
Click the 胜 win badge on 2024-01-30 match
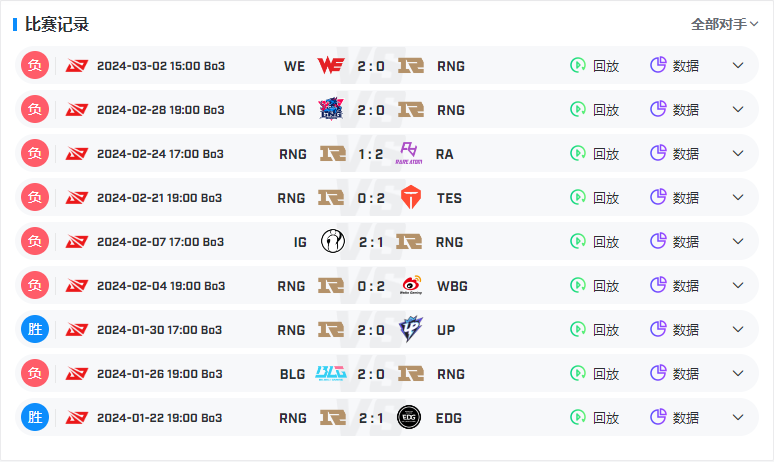click(35, 329)
